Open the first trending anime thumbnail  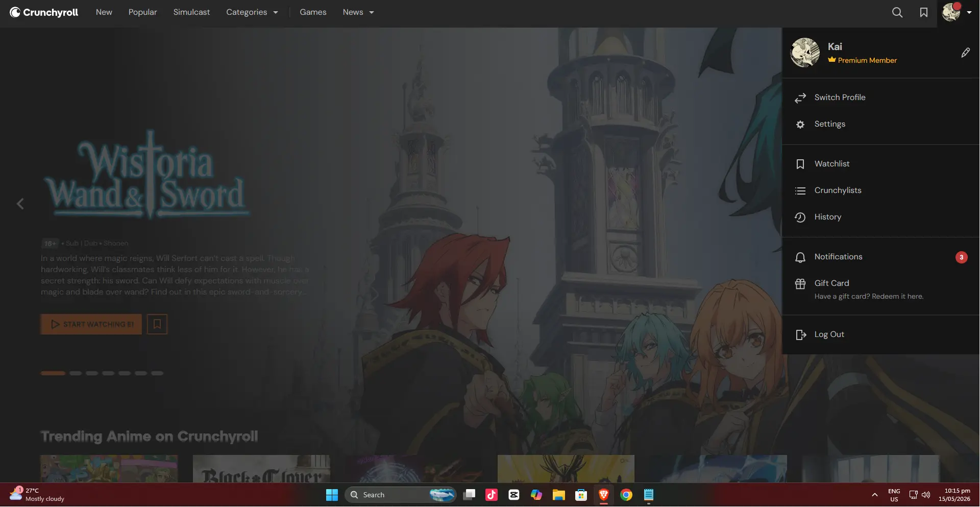pyautogui.click(x=109, y=469)
